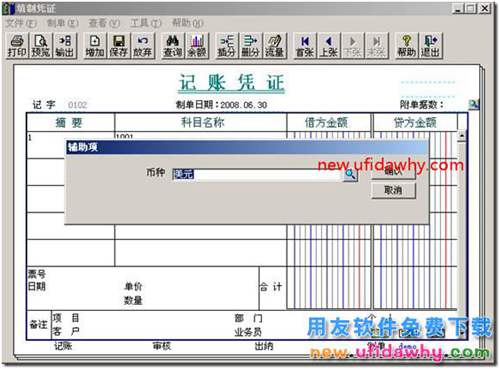Click the 打印 print toolbar icon

(x=17, y=46)
